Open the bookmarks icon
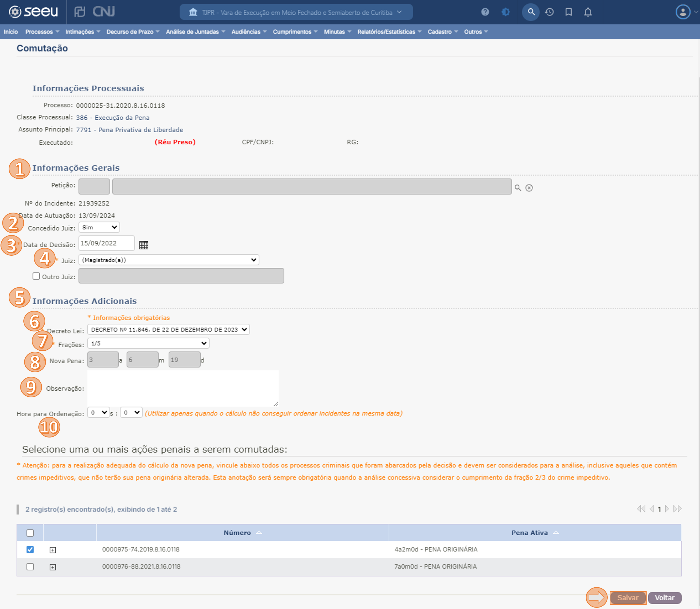The width and height of the screenshot is (700, 609). coord(568,12)
